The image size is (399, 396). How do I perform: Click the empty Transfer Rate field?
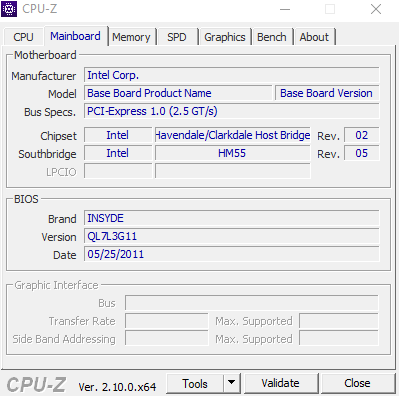click(167, 321)
